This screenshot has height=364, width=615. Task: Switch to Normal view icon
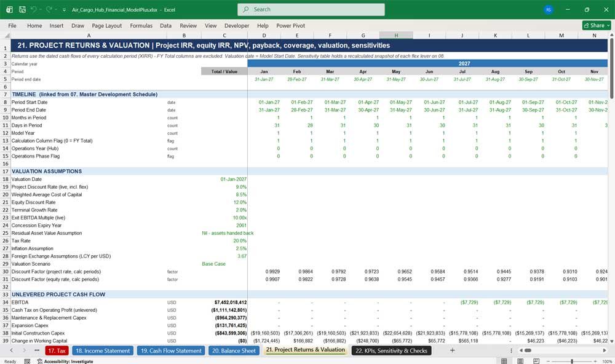(504, 361)
